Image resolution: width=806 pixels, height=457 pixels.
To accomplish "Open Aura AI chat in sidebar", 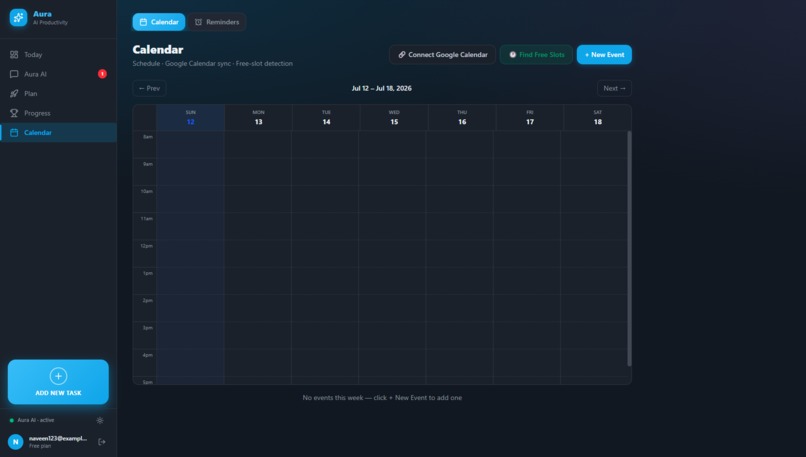I will click(58, 74).
